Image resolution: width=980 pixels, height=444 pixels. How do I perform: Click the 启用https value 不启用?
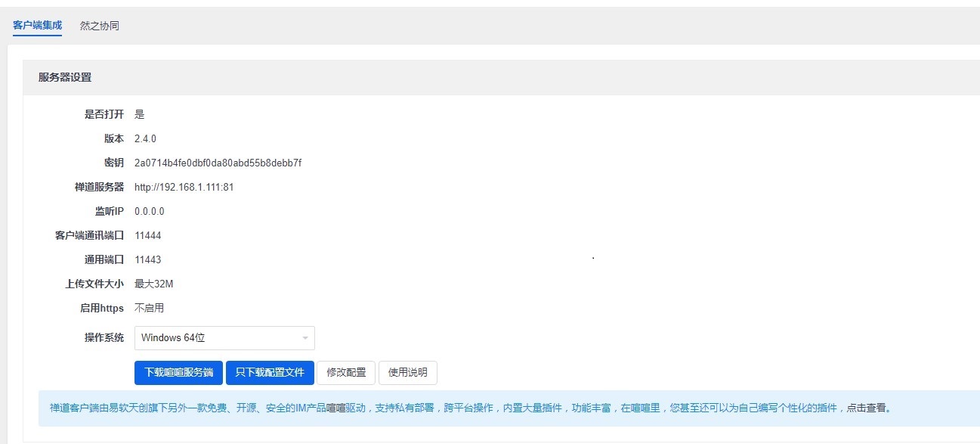(148, 308)
